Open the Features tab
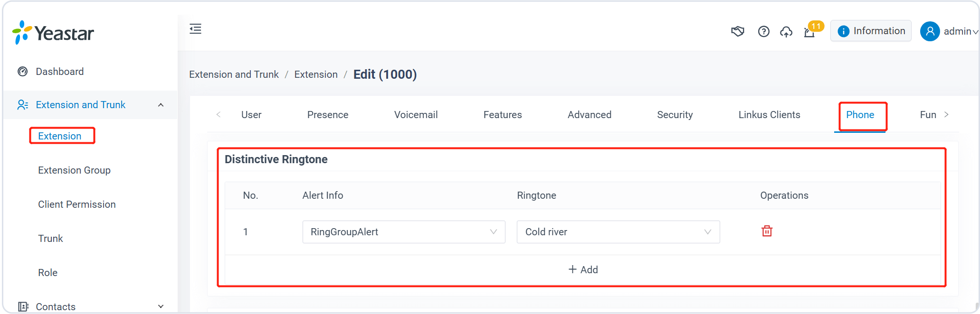The height and width of the screenshot is (314, 980). (503, 115)
